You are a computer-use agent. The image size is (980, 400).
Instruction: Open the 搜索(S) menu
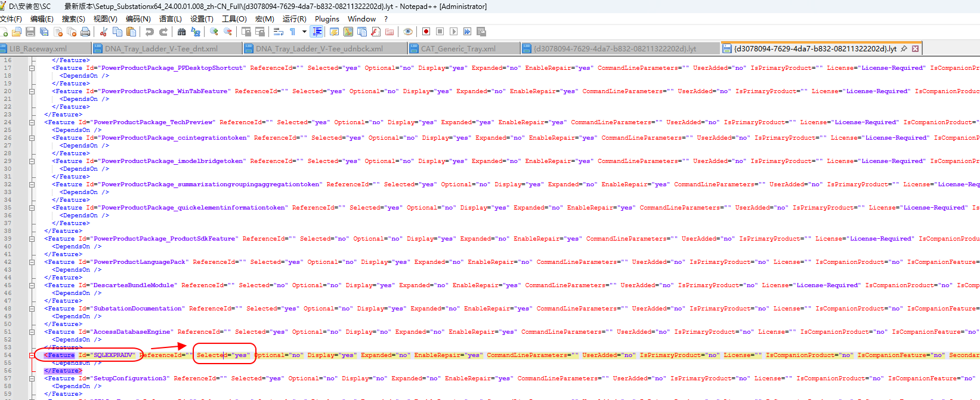click(73, 19)
